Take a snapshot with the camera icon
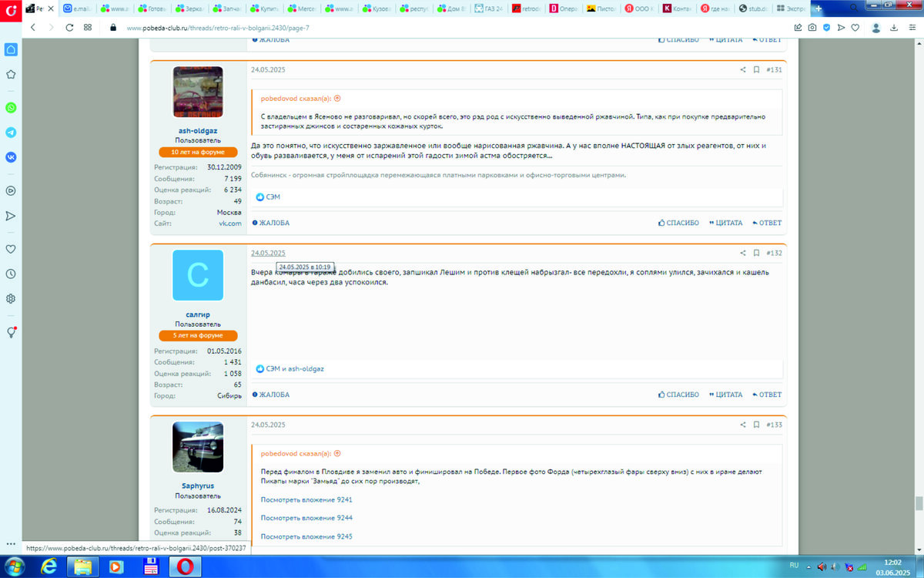 [812, 27]
